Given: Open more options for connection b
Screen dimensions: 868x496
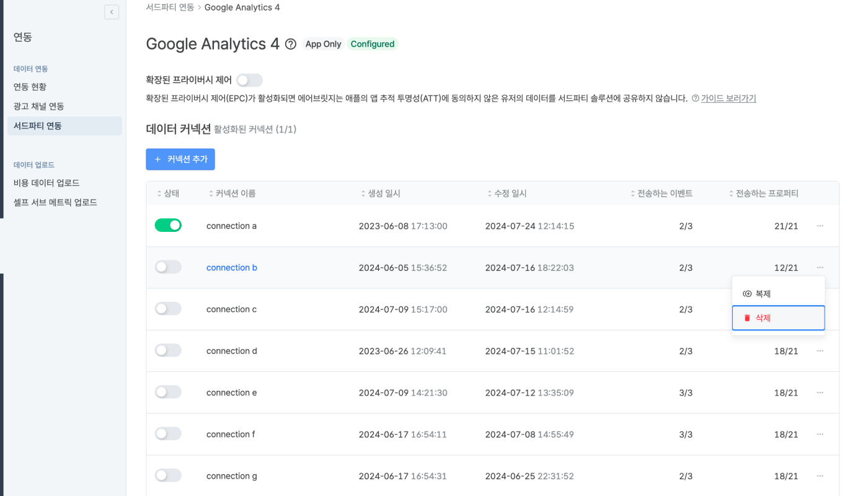Looking at the screenshot, I should [x=820, y=267].
